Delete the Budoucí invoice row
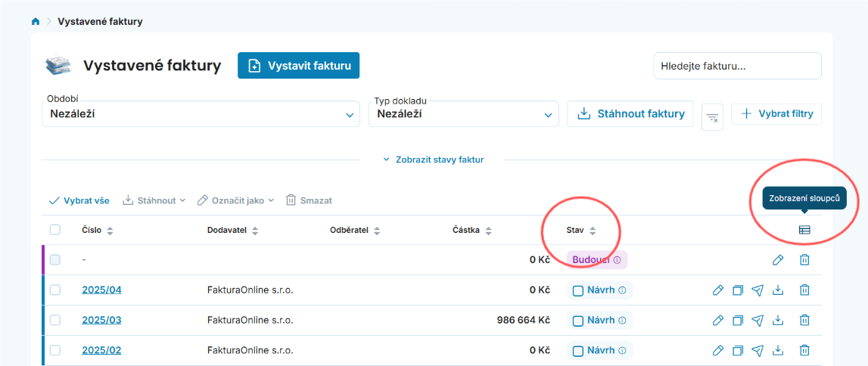The width and height of the screenshot is (868, 366). [x=805, y=260]
